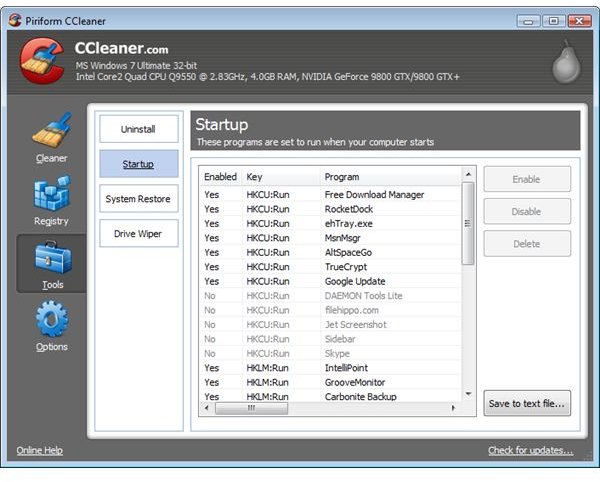Sort list by Key column header

coord(281,177)
